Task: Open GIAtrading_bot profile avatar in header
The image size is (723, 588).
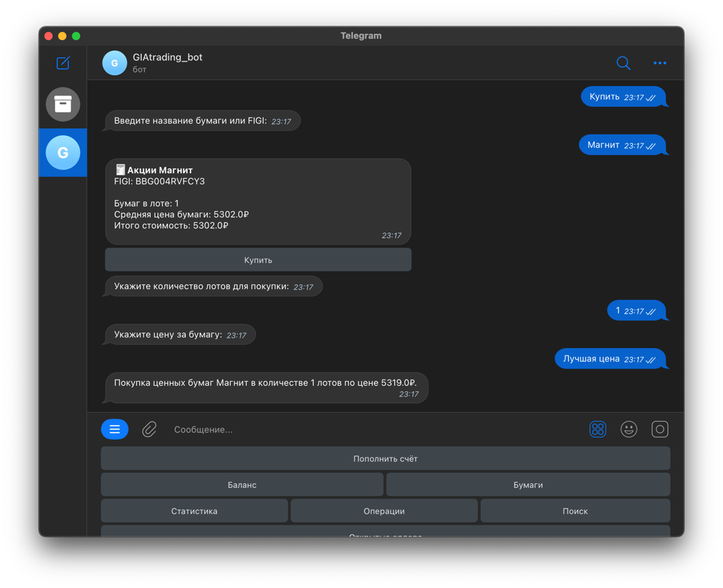Action: [x=115, y=63]
